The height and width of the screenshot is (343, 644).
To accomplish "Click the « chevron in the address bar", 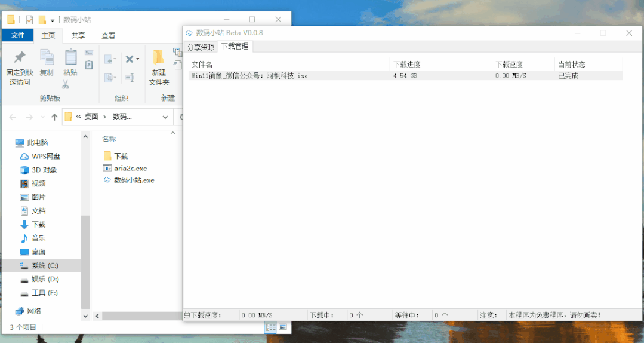I will tap(78, 117).
